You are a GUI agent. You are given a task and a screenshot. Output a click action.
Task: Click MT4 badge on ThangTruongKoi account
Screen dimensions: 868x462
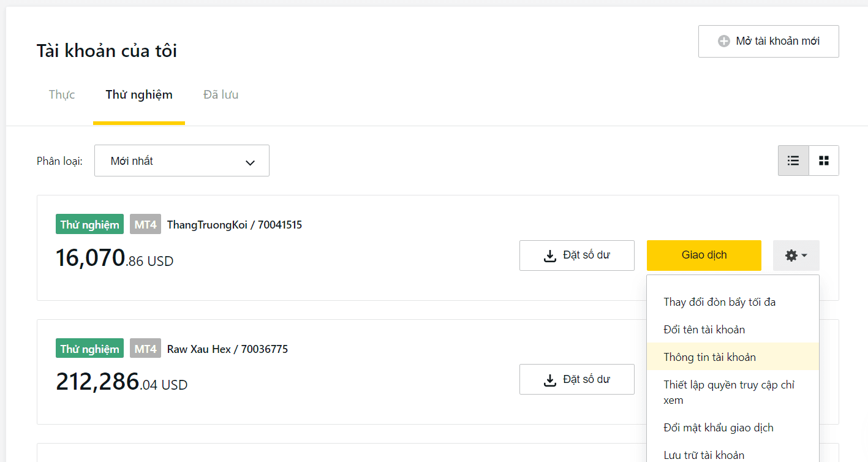[x=145, y=225]
